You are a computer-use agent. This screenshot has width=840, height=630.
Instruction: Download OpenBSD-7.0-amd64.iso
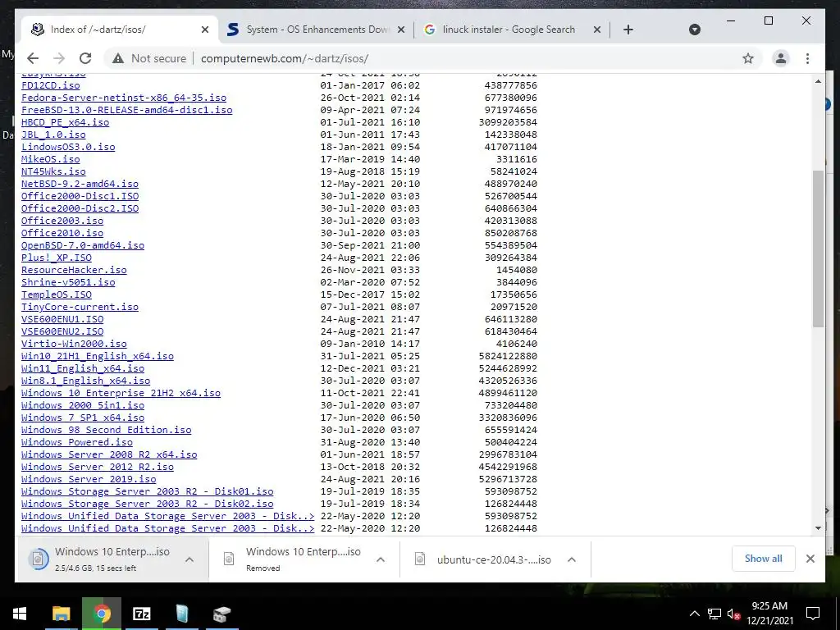click(83, 245)
